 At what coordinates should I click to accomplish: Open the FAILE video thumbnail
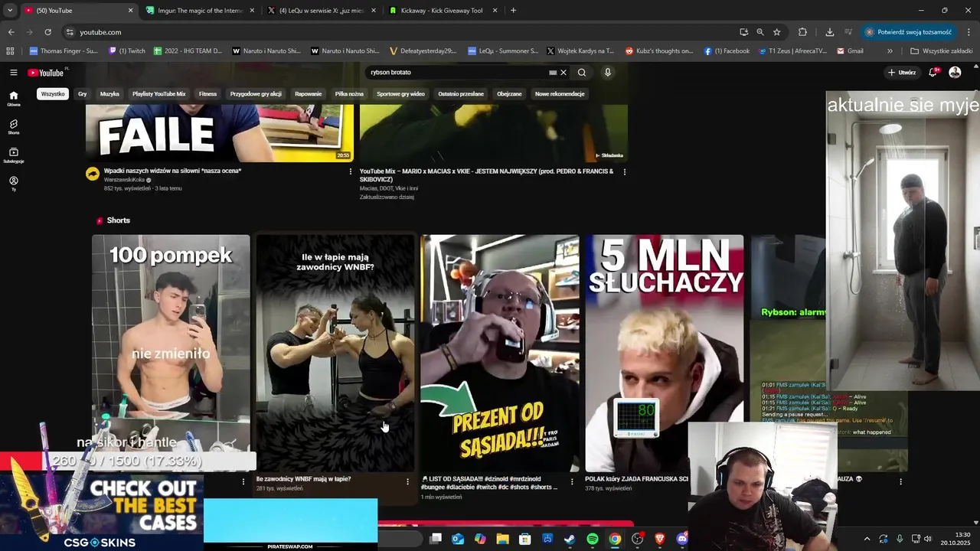[220, 132]
